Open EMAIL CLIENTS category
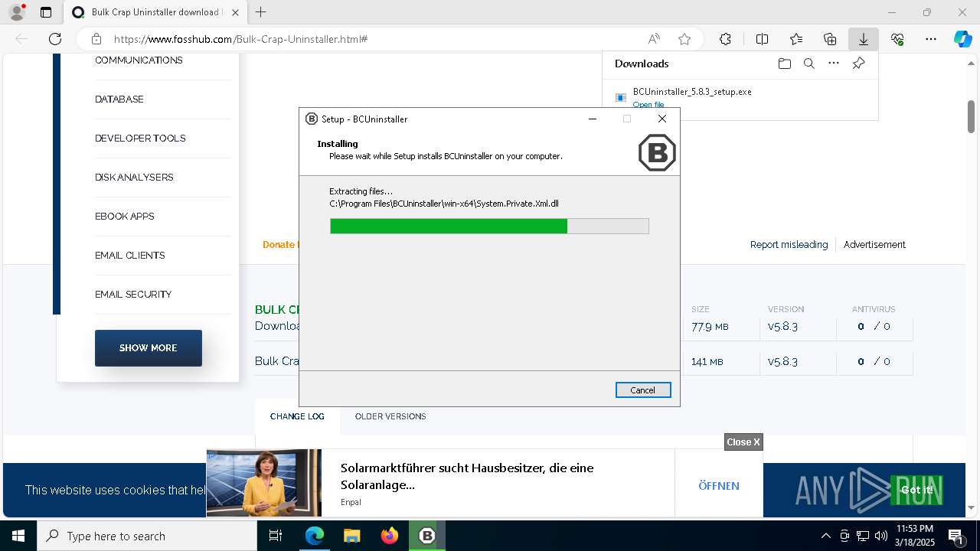This screenshot has height=551, width=980. click(130, 256)
